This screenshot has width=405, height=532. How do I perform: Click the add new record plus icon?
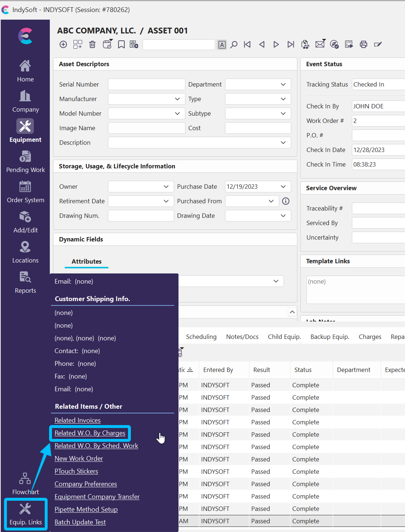point(63,44)
